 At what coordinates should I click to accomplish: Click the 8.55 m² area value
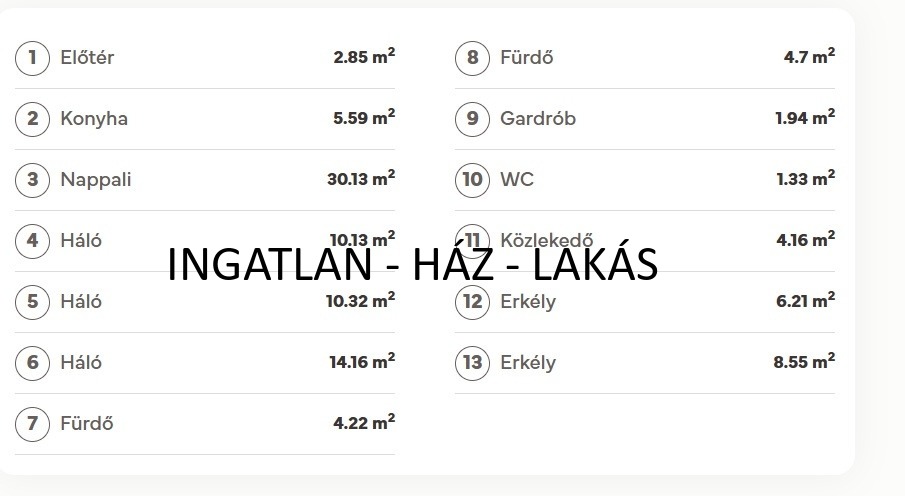pos(804,362)
